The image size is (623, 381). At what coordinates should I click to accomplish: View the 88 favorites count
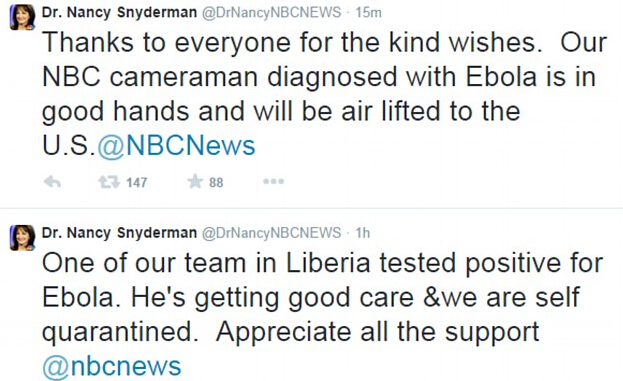[216, 182]
